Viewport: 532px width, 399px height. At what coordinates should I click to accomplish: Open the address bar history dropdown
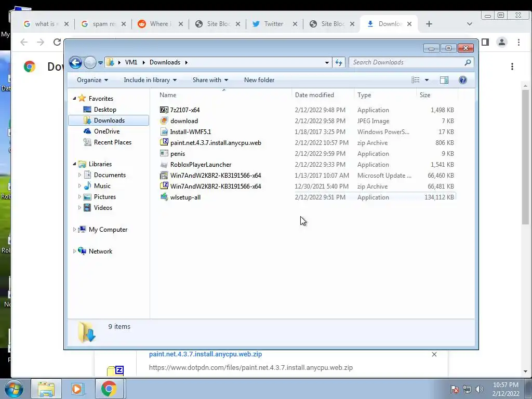327,63
